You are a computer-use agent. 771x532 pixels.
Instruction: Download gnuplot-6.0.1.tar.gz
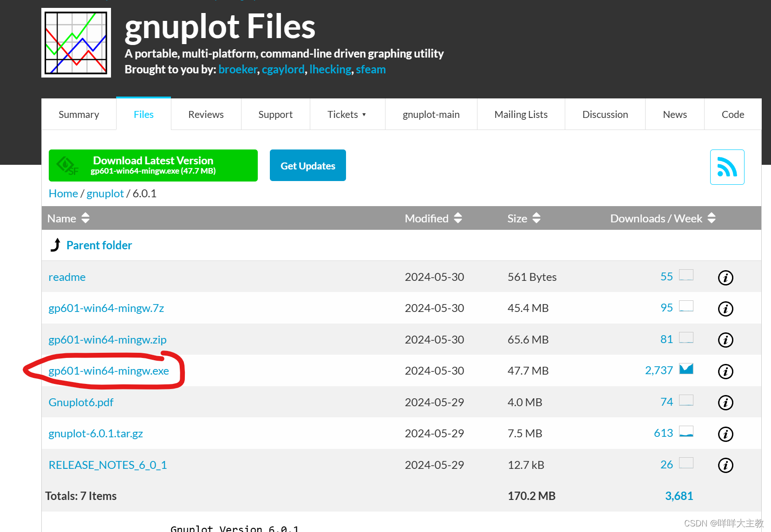(x=96, y=433)
